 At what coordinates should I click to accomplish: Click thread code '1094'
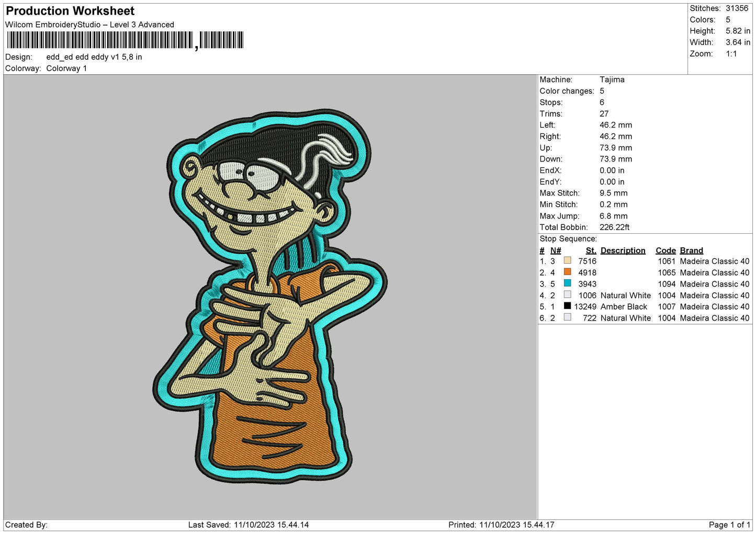pos(667,284)
